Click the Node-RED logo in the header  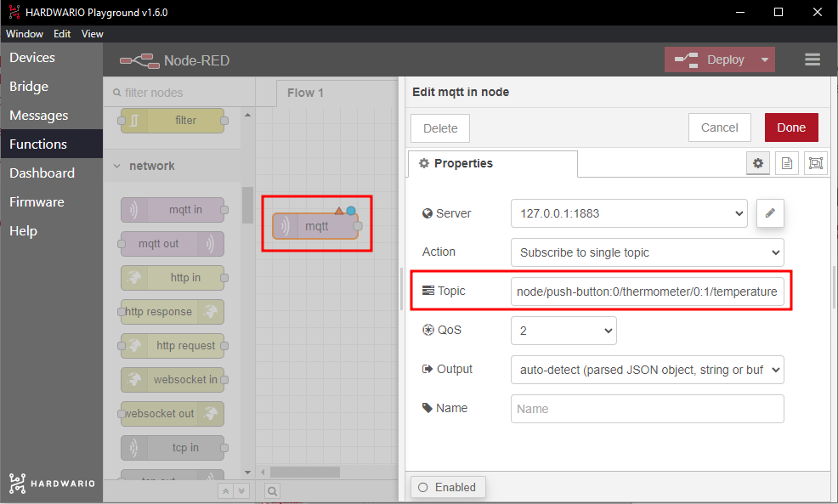pos(174,60)
